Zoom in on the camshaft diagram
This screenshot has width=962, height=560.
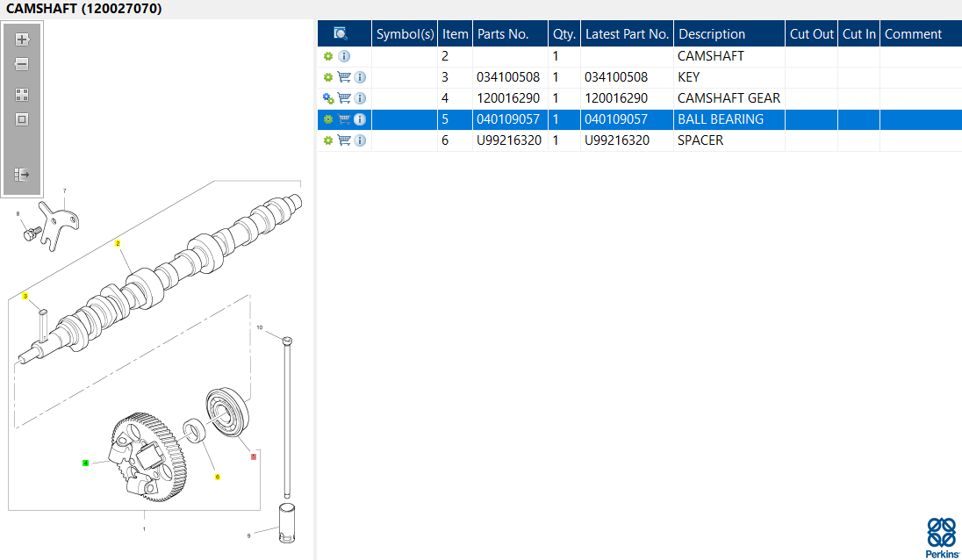click(22, 39)
